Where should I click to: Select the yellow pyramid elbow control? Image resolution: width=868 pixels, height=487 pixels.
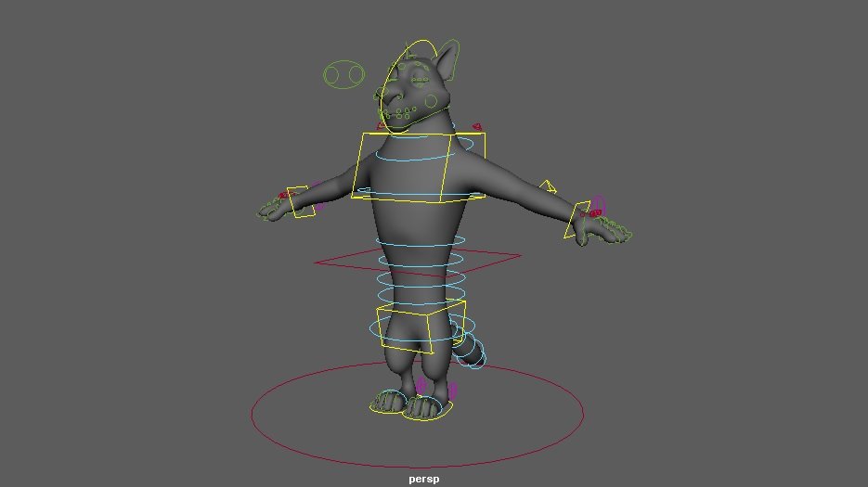(548, 186)
